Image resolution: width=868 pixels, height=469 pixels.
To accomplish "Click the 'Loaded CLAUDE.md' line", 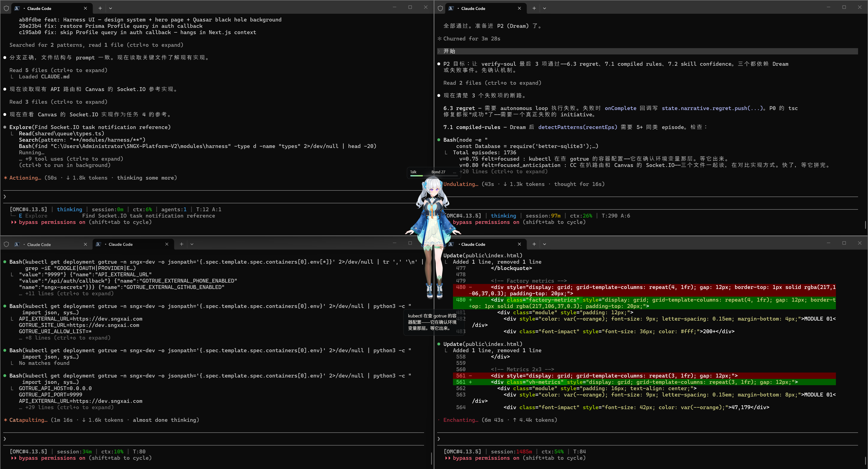I will tap(44, 77).
